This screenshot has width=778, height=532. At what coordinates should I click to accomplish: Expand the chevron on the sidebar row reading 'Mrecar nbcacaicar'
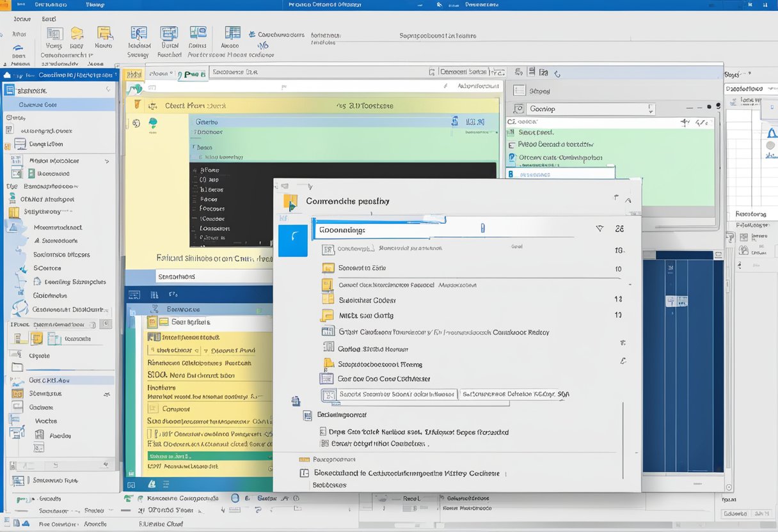coord(106,161)
